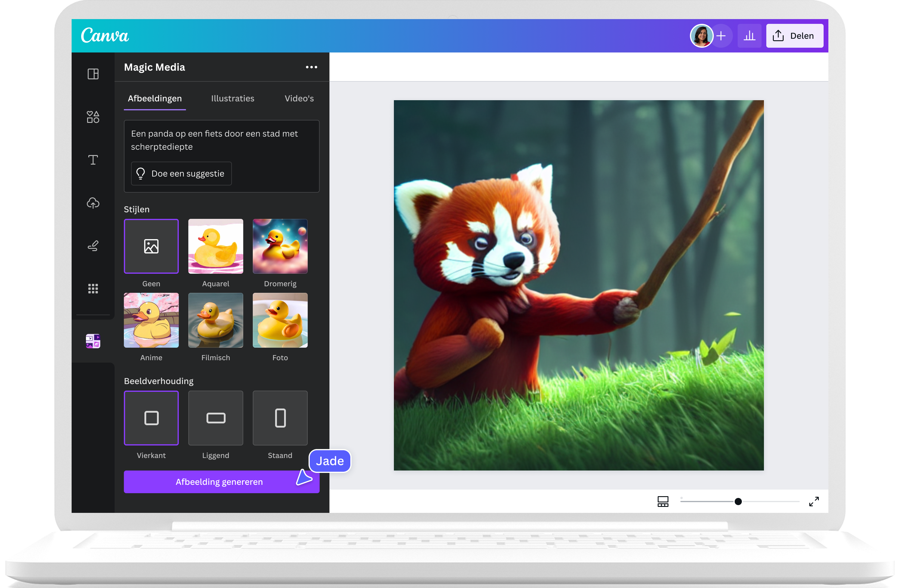Open the insights chart icon in the header
900x588 pixels.
tap(750, 35)
